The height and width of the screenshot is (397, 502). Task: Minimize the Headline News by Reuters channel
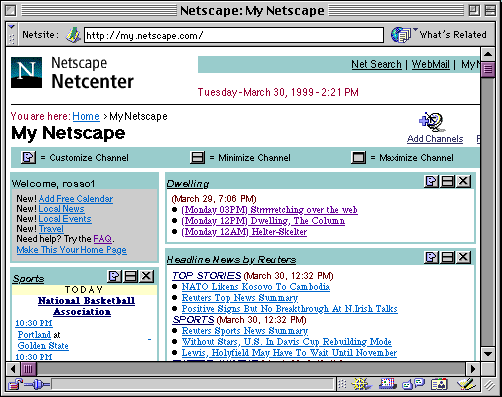447,257
